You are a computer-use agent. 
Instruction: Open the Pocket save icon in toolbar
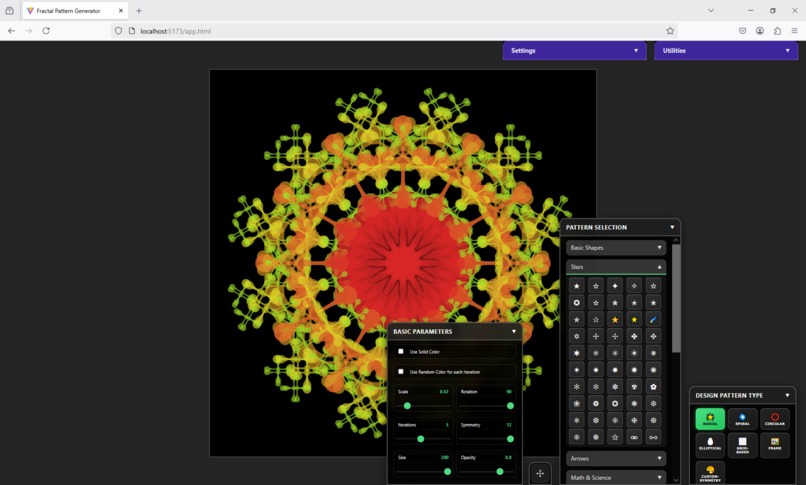pyautogui.click(x=742, y=31)
